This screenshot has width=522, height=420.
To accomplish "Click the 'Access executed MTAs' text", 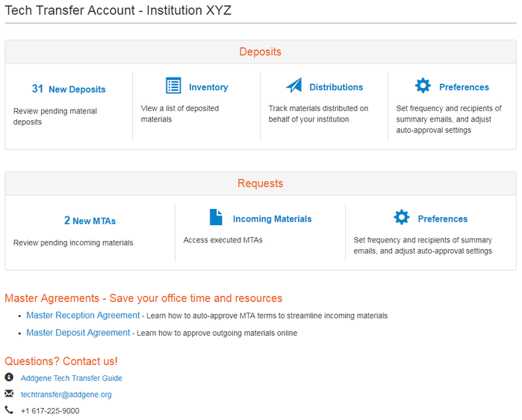I will 223,240.
